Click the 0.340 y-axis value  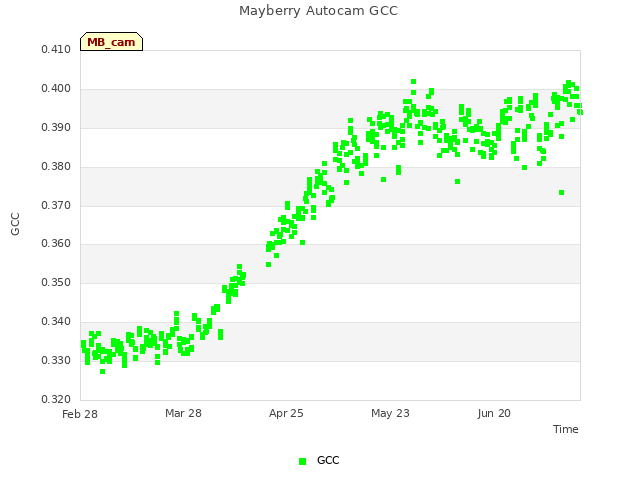tap(56, 322)
